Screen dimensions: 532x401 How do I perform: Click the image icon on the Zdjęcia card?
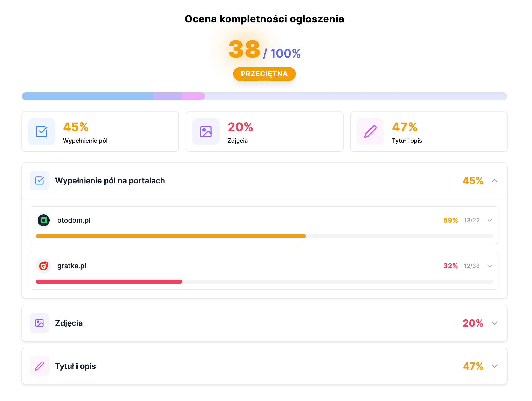(206, 132)
